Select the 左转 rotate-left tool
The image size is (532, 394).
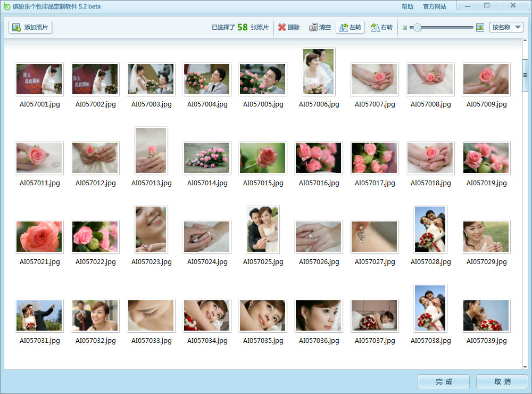[x=350, y=27]
